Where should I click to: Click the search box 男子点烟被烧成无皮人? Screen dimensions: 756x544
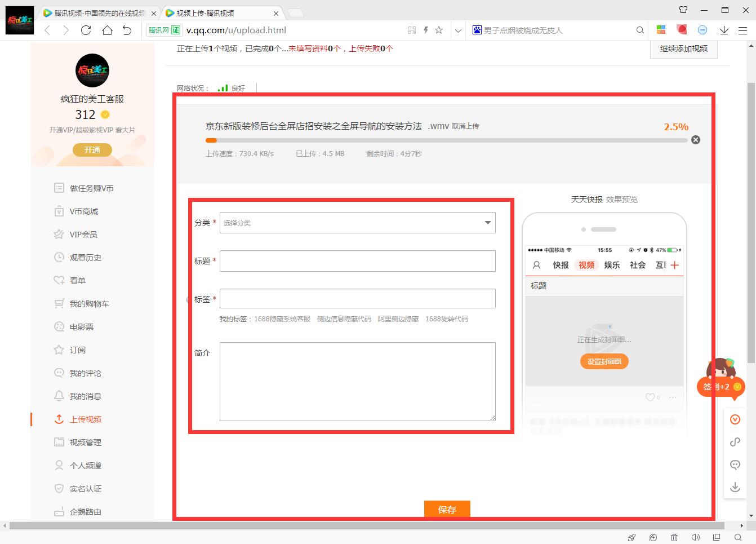pos(558,30)
